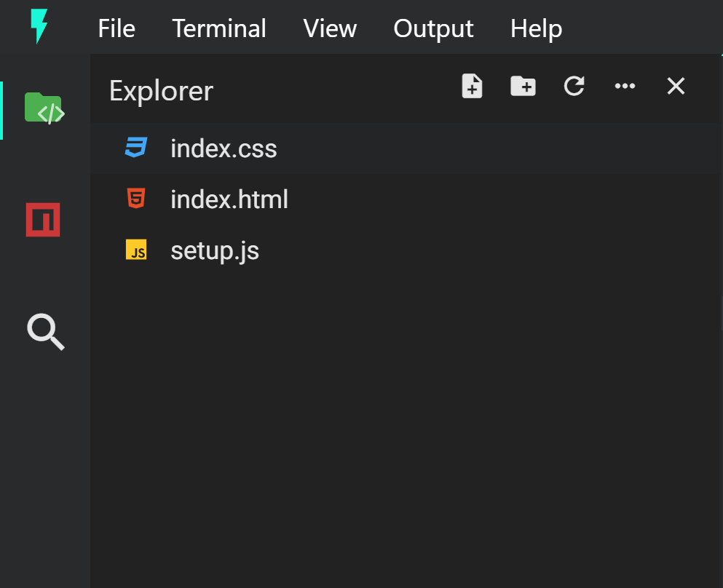Click the lightning bolt app logo
The width and height of the screenshot is (723, 588).
click(39, 27)
